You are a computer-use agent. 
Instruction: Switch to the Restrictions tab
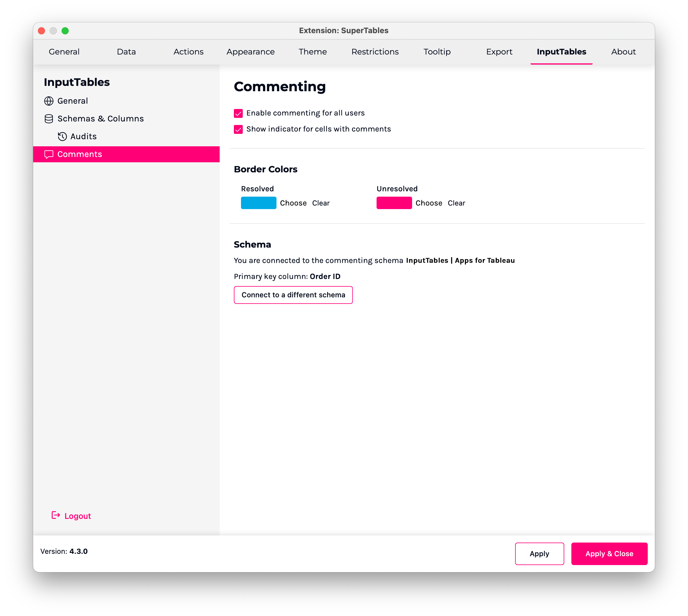click(375, 52)
